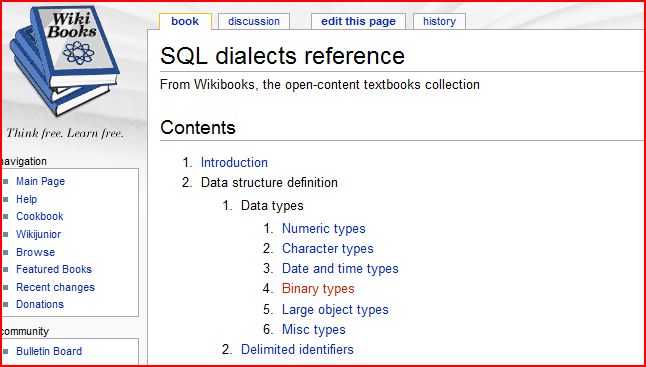Open Delimited identifiers link
646x367 pixels.
pos(297,349)
